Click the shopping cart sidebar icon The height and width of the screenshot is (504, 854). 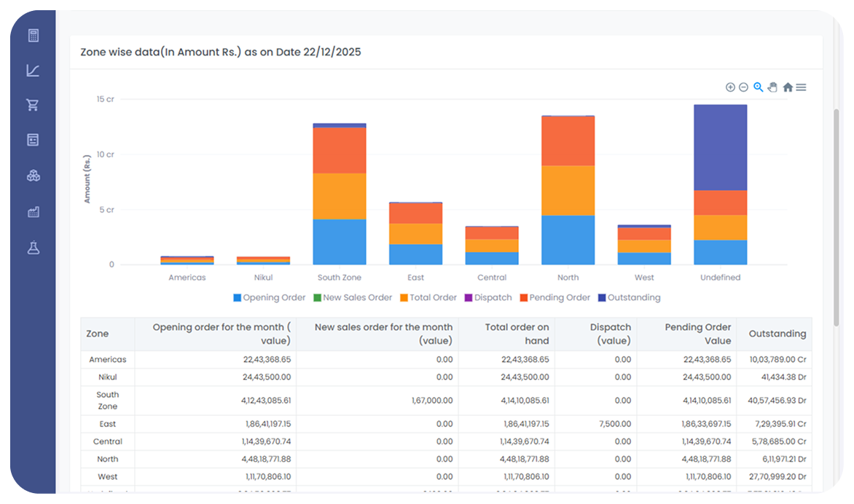coord(33,106)
